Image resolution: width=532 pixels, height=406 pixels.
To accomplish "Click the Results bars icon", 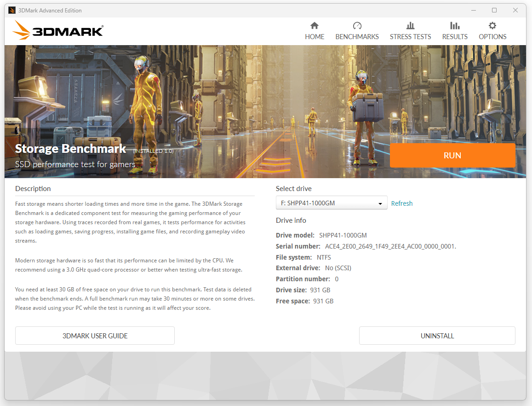I will [455, 25].
